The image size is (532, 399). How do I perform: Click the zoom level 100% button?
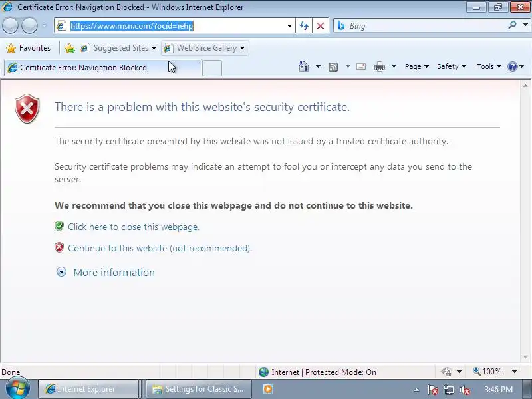tap(487, 372)
